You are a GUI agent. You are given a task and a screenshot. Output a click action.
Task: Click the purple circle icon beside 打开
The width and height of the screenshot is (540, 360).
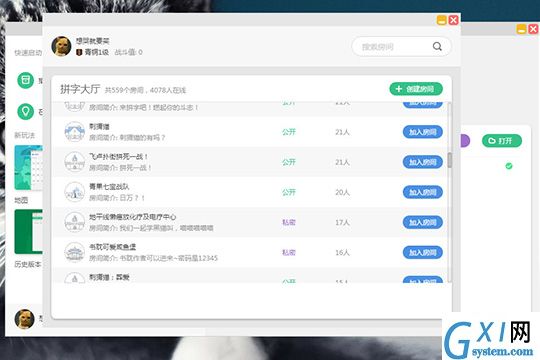(465, 141)
